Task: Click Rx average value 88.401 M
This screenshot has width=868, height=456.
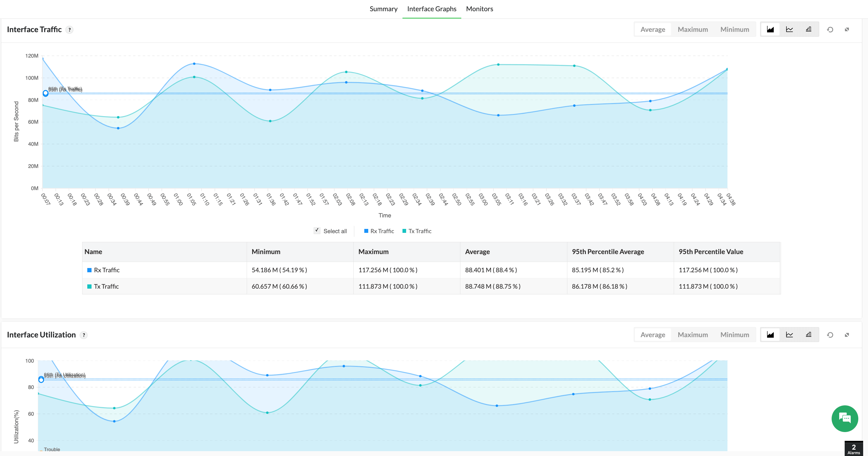Action: 491,270
